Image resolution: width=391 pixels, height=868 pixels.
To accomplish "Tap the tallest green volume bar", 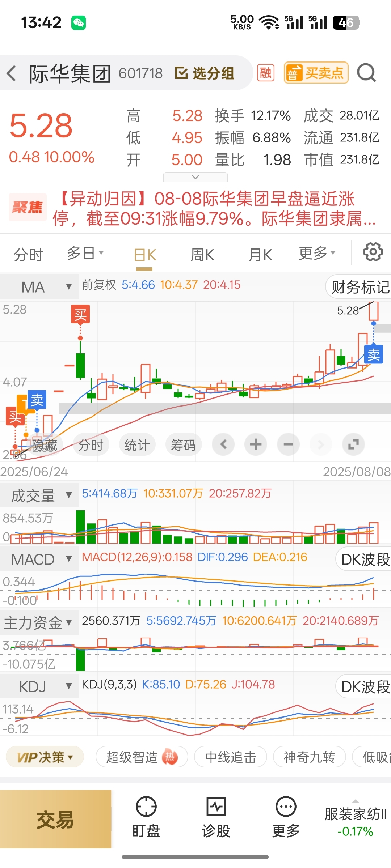I will [x=80, y=527].
